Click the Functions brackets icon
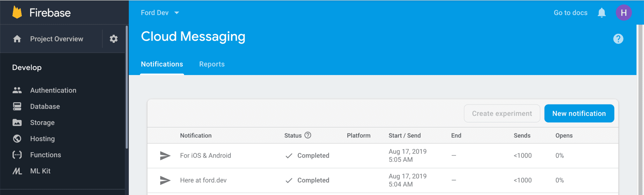The image size is (644, 195). (x=17, y=155)
